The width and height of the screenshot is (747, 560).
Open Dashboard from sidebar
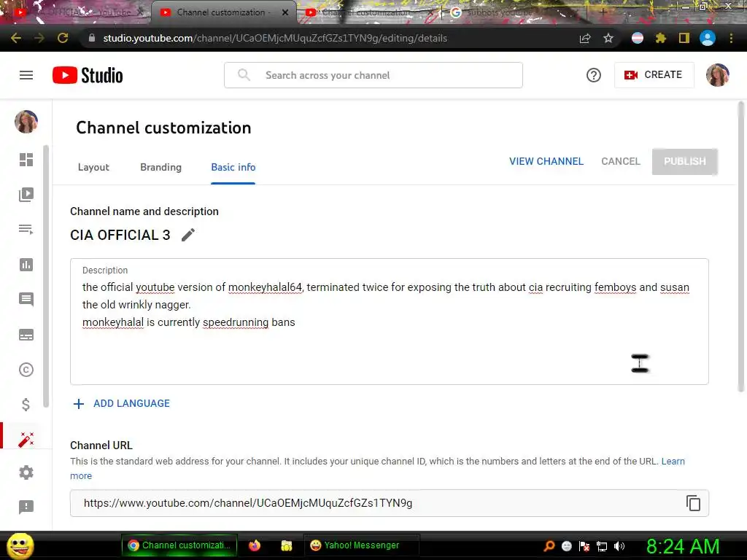(x=26, y=160)
